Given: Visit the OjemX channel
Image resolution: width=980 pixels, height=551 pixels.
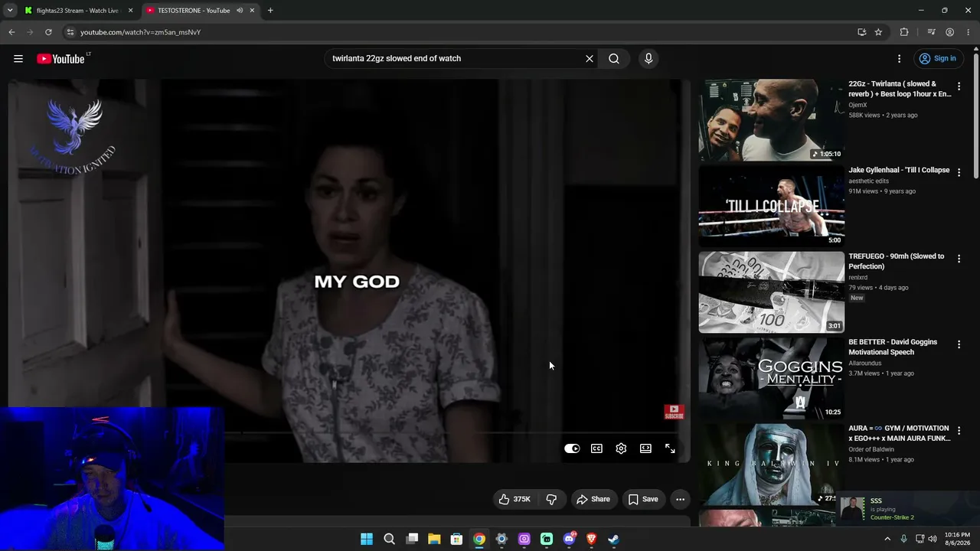Looking at the screenshot, I should click(x=857, y=105).
